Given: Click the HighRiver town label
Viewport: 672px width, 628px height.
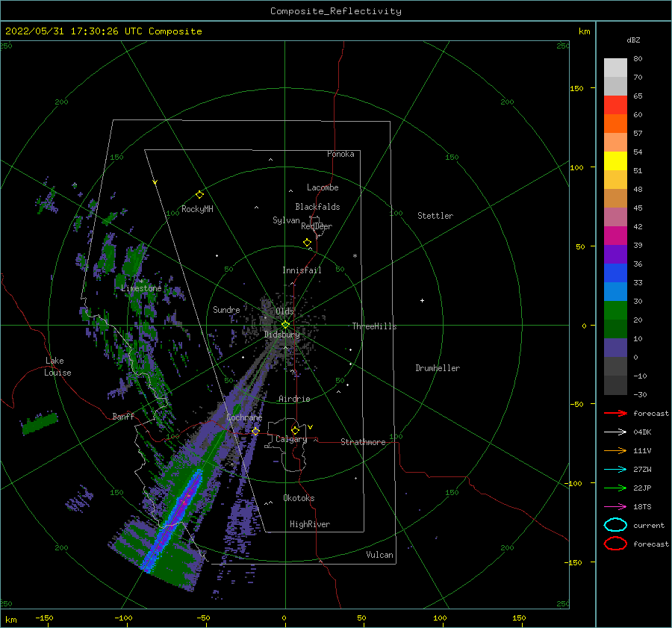Looking at the screenshot, I should [x=310, y=524].
